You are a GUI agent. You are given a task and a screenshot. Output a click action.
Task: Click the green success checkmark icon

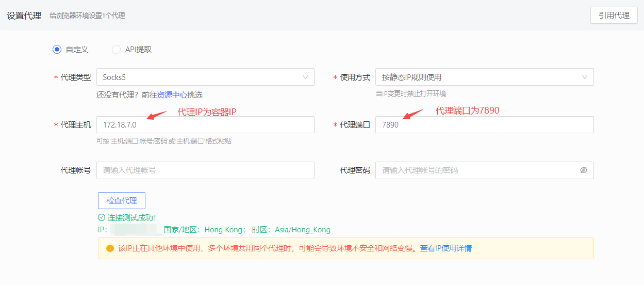coord(102,218)
